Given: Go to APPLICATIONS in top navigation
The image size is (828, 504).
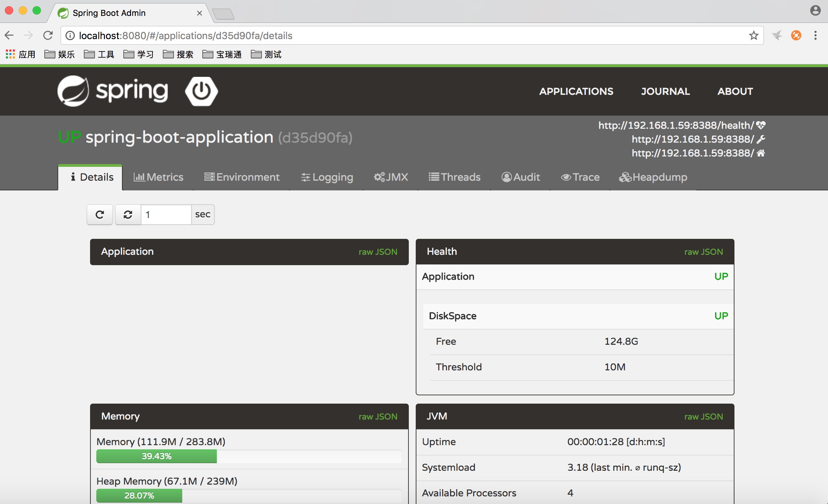Looking at the screenshot, I should [576, 91].
